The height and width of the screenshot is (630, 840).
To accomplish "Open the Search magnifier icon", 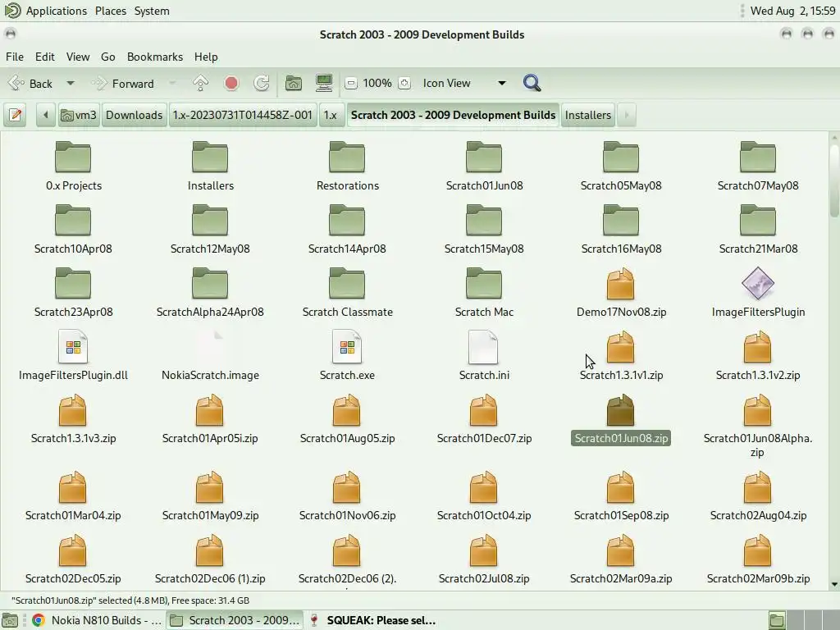I will [x=532, y=83].
